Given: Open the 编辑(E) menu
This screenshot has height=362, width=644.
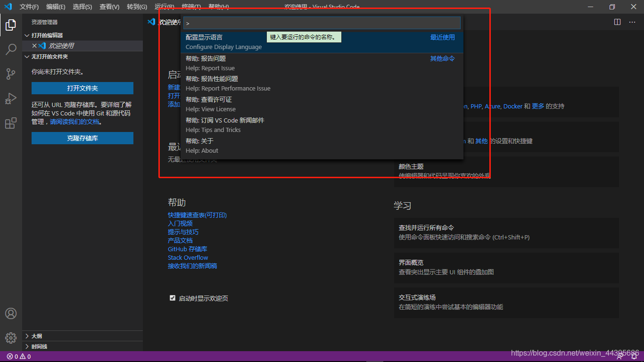Looking at the screenshot, I should [x=56, y=7].
